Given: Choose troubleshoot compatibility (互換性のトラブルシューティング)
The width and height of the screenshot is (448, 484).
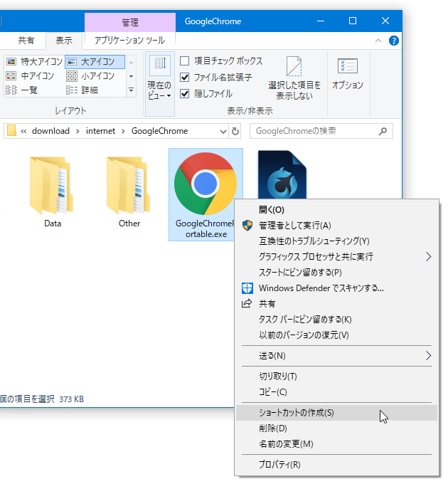Looking at the screenshot, I should pos(336,241).
